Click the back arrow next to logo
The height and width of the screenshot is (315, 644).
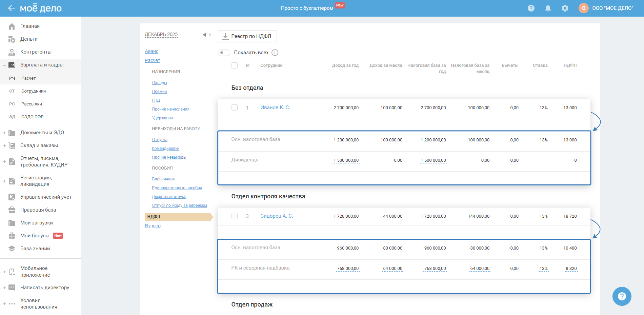(12, 8)
